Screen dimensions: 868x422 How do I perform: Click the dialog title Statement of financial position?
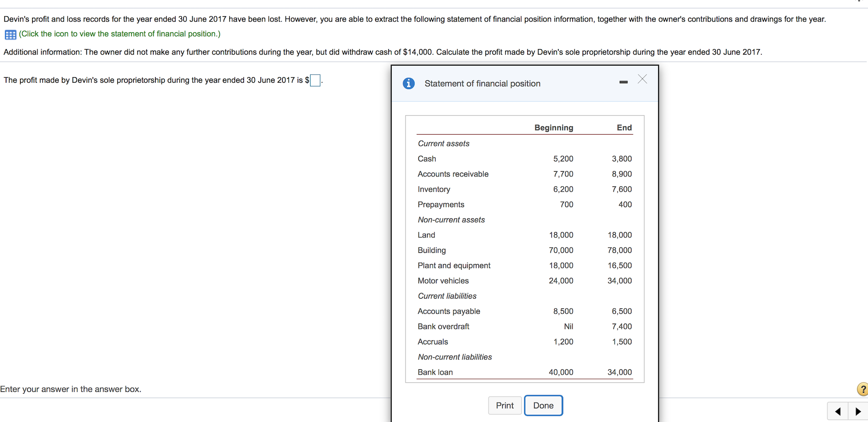[x=482, y=84]
